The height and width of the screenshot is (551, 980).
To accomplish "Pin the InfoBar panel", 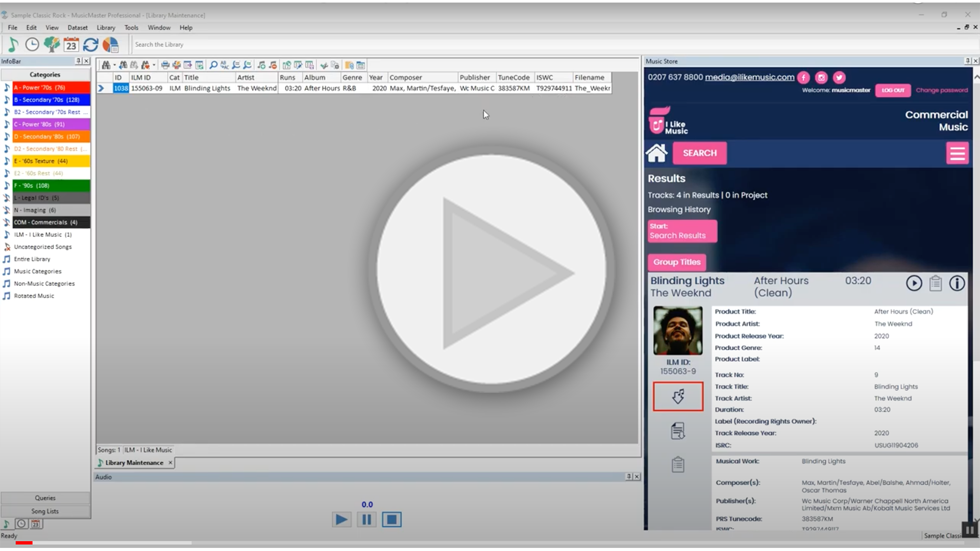I will 78,61.
